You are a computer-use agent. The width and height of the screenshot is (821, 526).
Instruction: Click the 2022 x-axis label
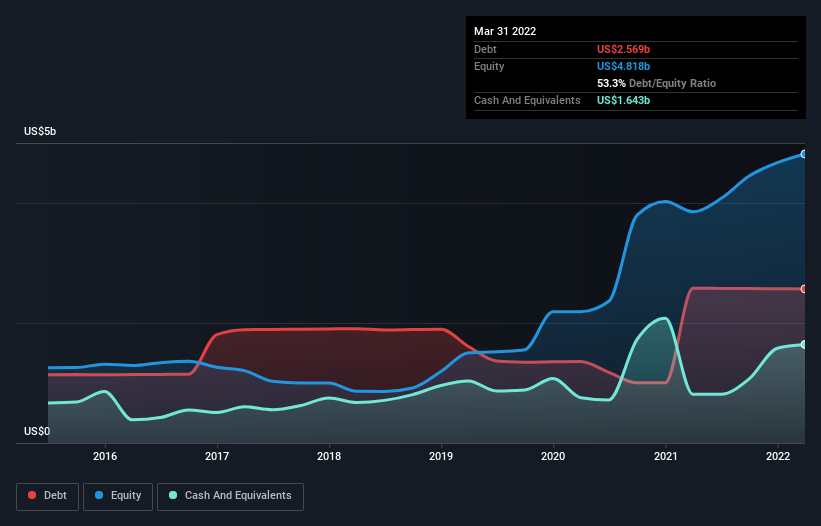coord(778,456)
